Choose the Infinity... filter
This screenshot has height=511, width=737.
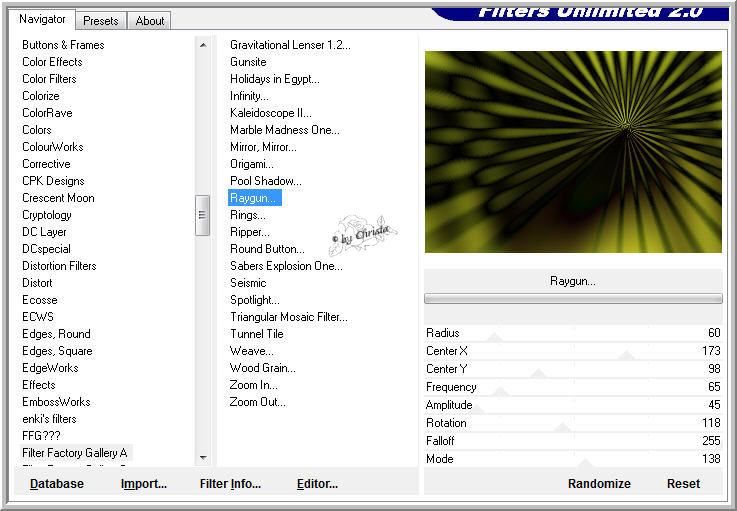point(249,96)
